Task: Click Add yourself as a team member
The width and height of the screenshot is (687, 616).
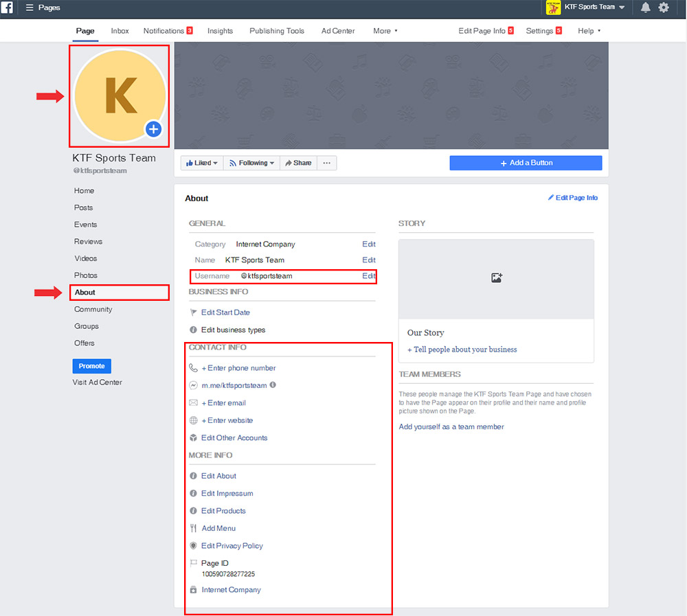Action: coord(451,426)
